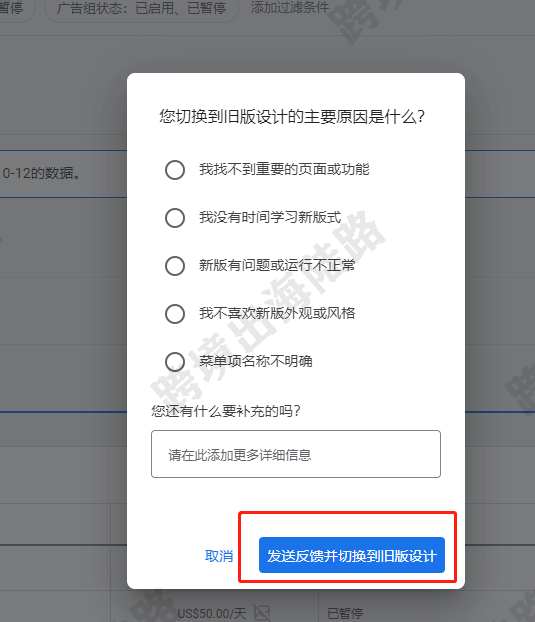The width and height of the screenshot is (535, 622).
Task: Click 添加过滤条件 in the filter bar
Action: pyautogui.click(x=290, y=7)
